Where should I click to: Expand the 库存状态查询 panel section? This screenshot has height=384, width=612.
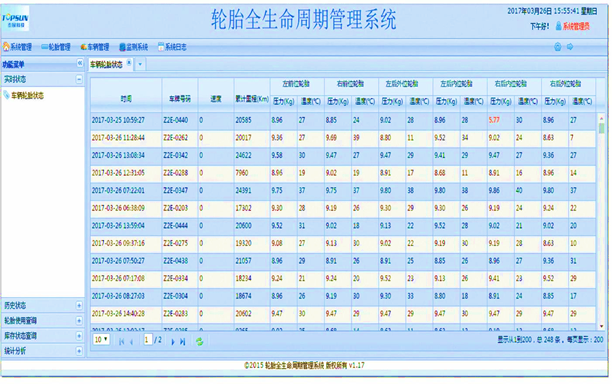coord(79,336)
